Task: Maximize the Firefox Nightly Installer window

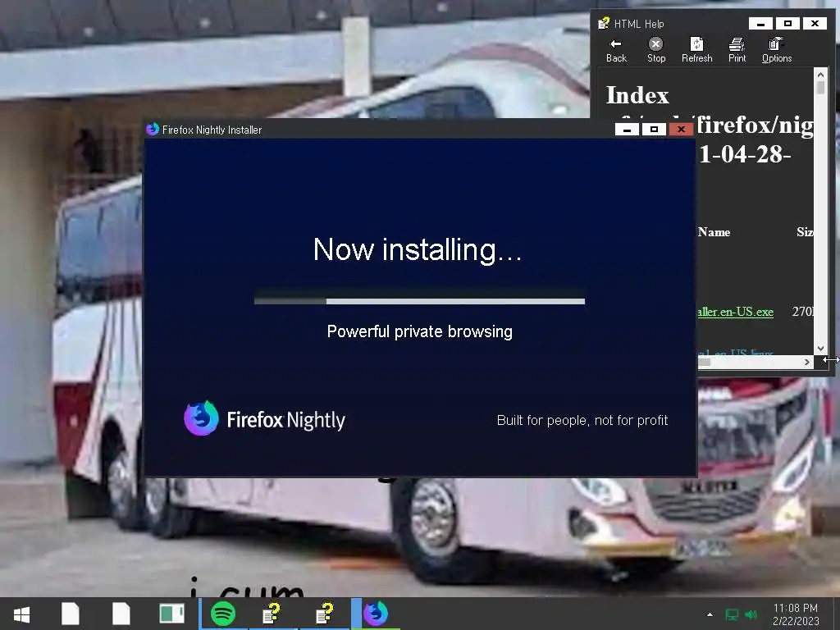Action: tap(654, 129)
